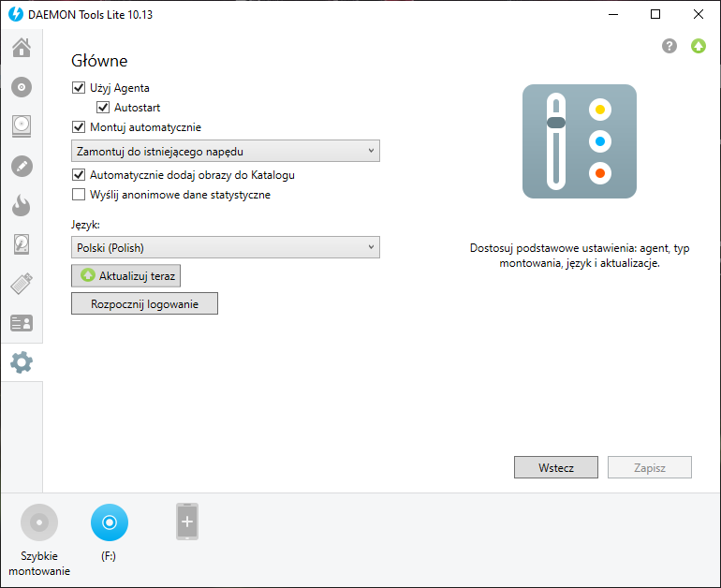The height and width of the screenshot is (588, 721).
Task: Open the disc Images sidebar icon
Action: pos(22,87)
